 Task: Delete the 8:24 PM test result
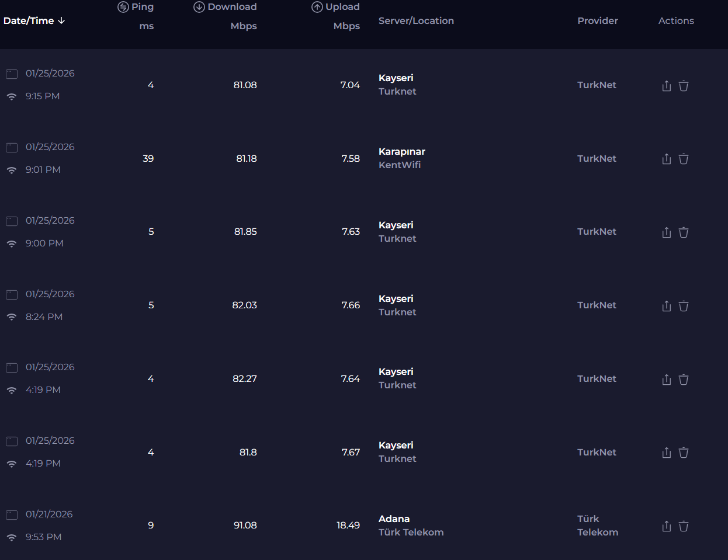684,306
